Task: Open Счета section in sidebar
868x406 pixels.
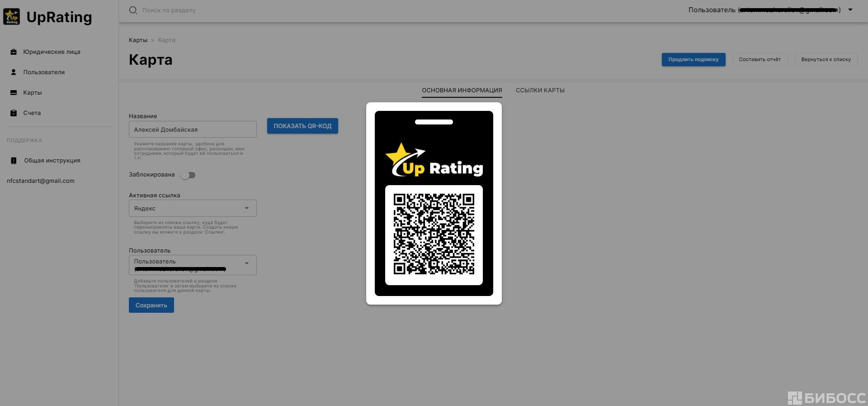Action: point(32,113)
